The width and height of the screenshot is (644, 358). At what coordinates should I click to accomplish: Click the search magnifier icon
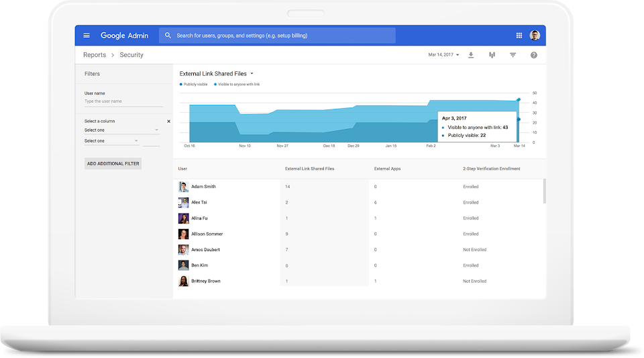[x=168, y=36]
